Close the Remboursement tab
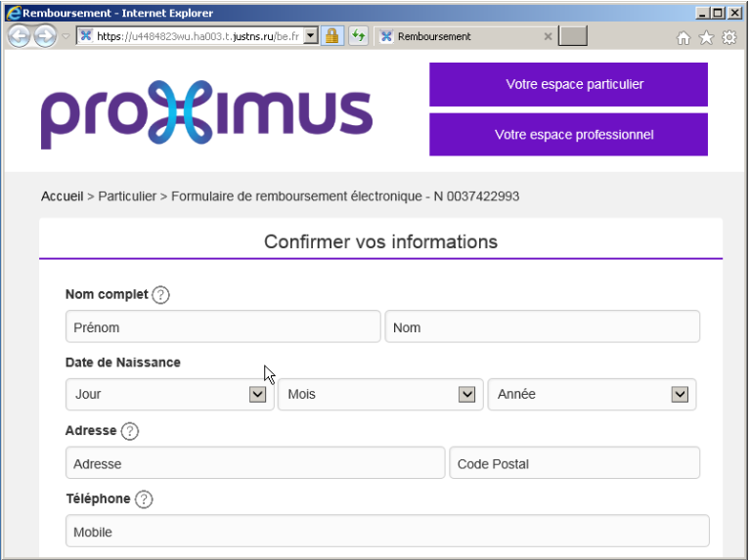The height and width of the screenshot is (560, 750). 549,36
